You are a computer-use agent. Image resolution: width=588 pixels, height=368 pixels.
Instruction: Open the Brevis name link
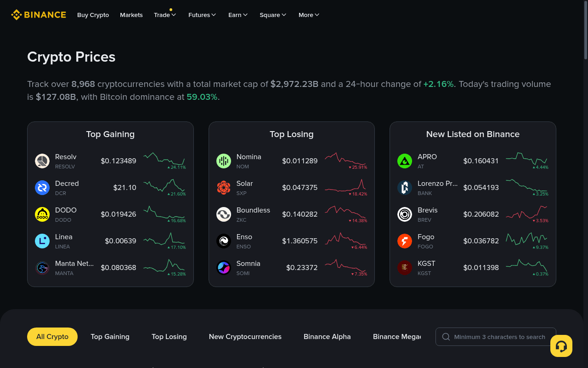(x=428, y=210)
